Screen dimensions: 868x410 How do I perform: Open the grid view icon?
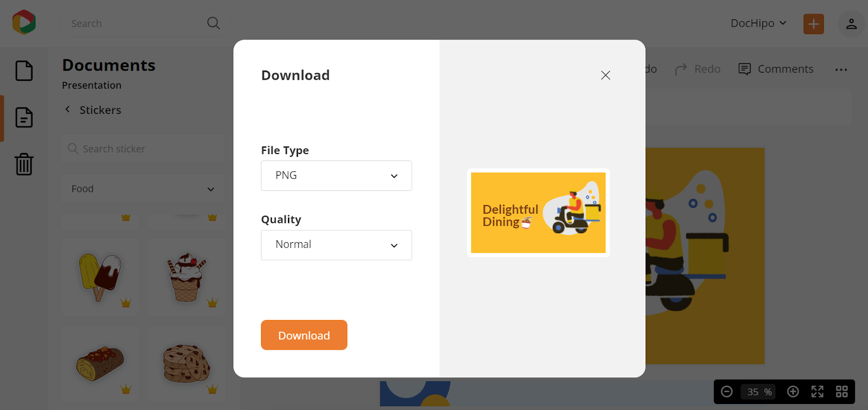click(x=842, y=392)
